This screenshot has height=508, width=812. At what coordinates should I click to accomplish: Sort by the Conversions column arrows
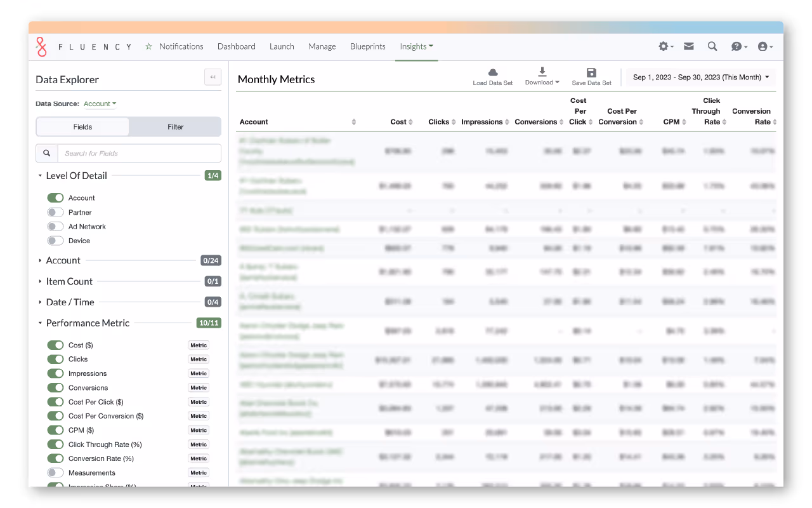tap(561, 122)
